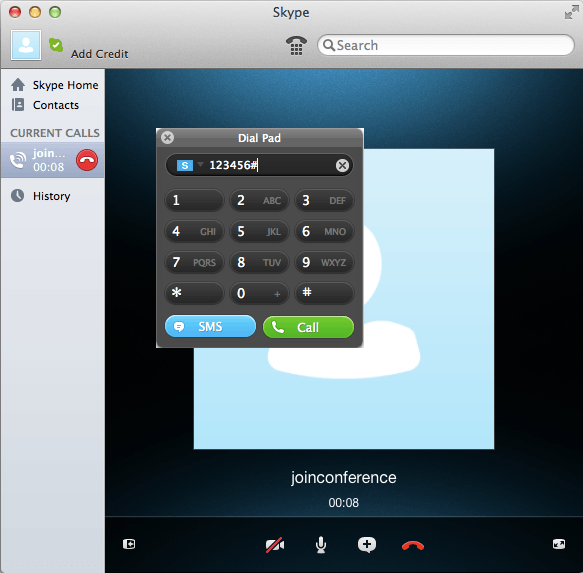
Task: End the joinconference call from the sidebar
Action: pyautogui.click(x=87, y=160)
